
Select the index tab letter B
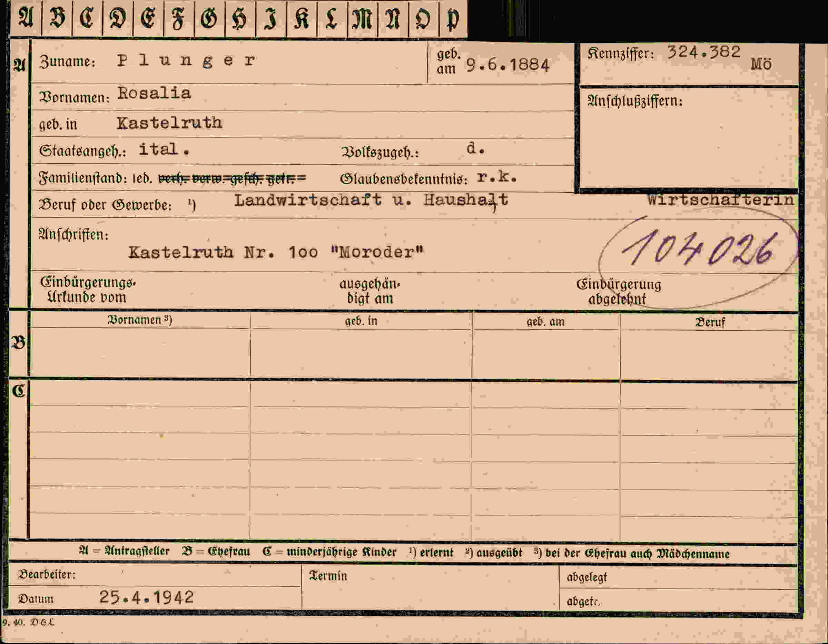57,18
